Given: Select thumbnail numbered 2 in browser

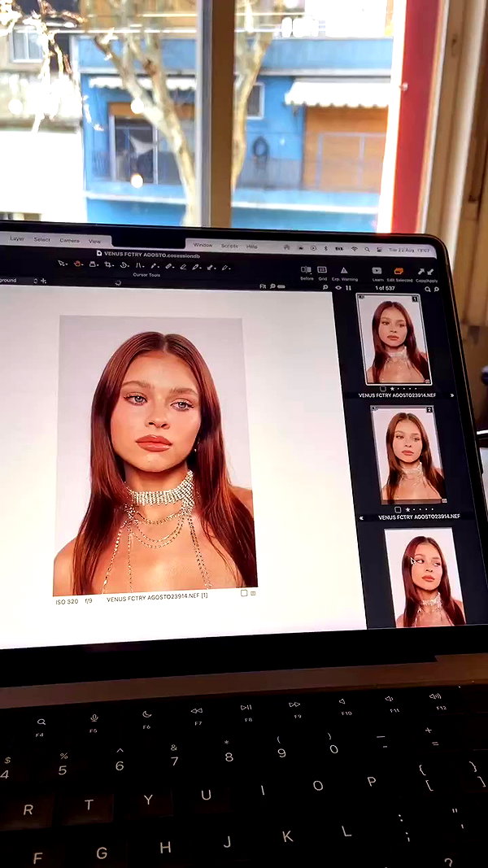Looking at the screenshot, I should (409, 455).
